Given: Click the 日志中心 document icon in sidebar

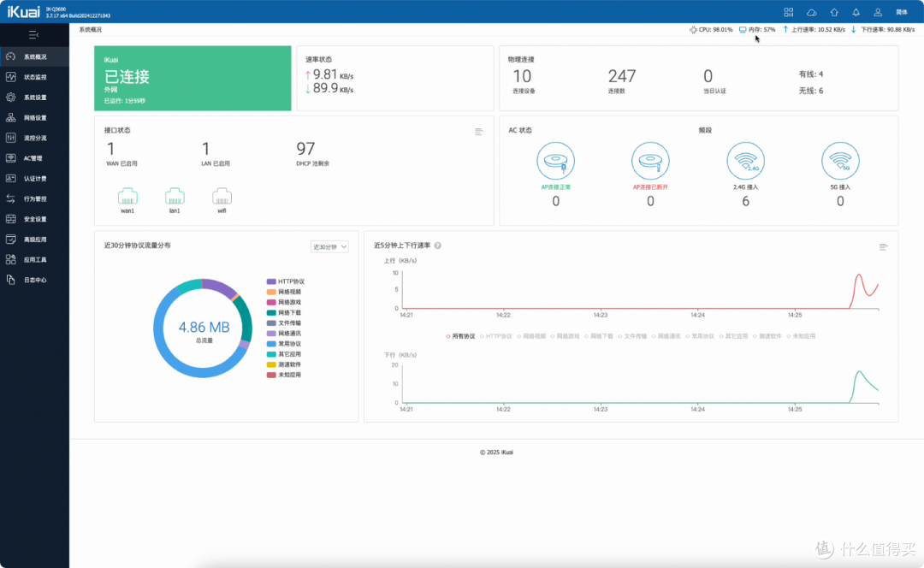Looking at the screenshot, I should point(10,280).
